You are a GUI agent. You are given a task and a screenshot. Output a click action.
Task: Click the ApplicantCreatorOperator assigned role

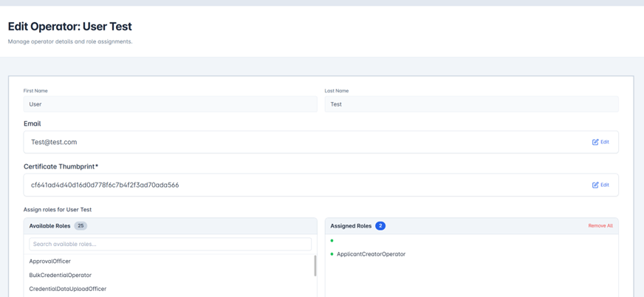[x=371, y=254]
